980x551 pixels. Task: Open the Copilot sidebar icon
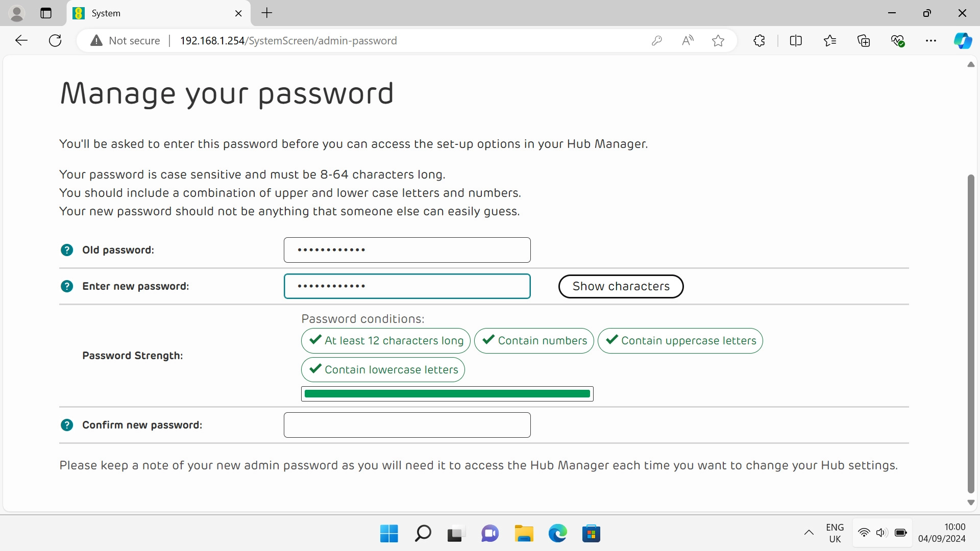(963, 41)
